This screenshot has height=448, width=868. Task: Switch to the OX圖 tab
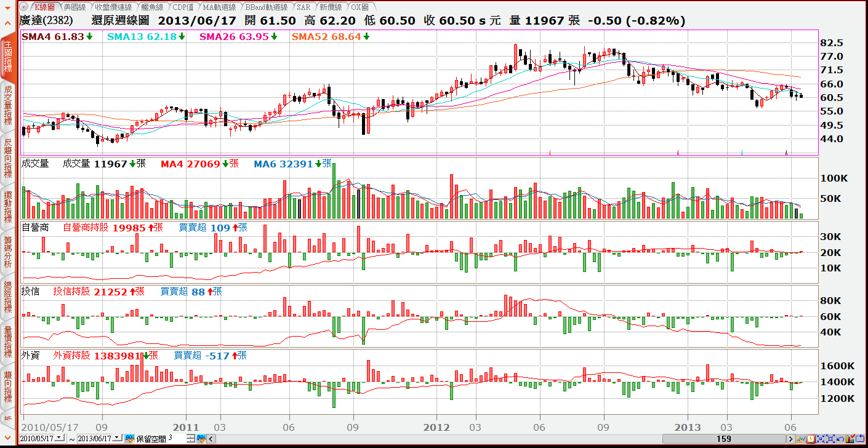point(360,7)
